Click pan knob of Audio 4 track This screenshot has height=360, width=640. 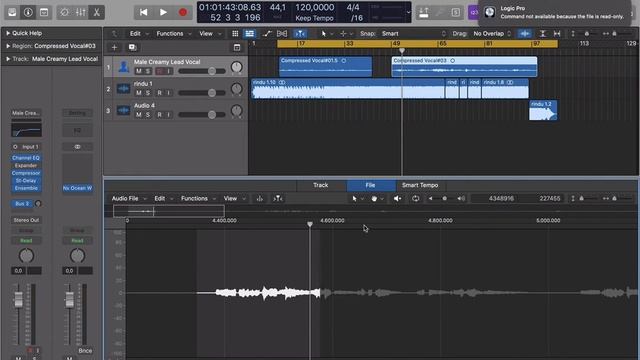click(237, 110)
